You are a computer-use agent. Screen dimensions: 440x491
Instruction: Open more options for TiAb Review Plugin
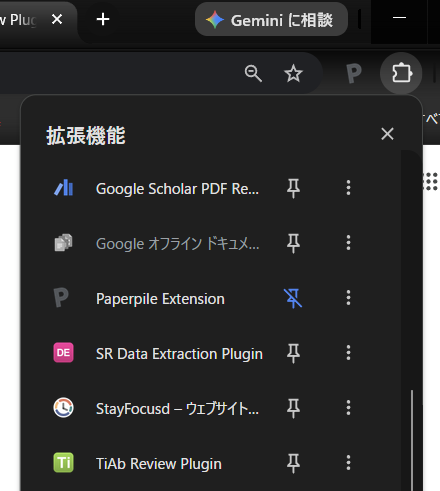click(348, 463)
